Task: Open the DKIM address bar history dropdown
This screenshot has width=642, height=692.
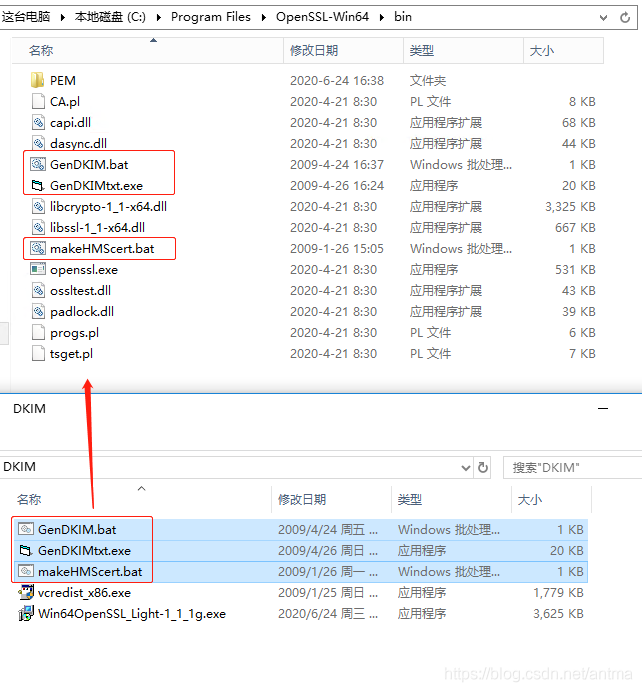Action: [465, 467]
